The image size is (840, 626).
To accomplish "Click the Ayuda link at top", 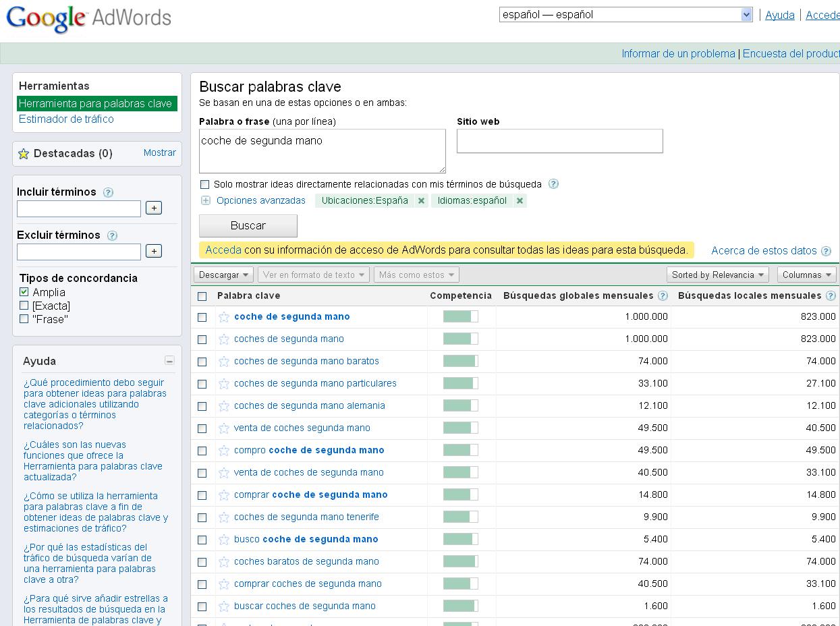I will pos(780,15).
